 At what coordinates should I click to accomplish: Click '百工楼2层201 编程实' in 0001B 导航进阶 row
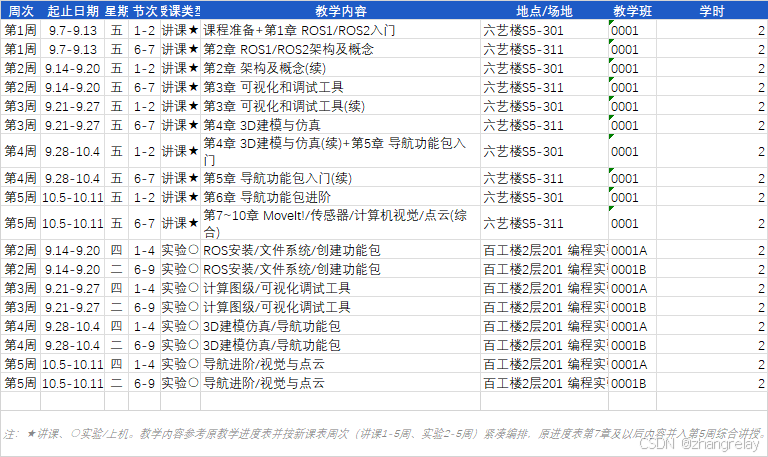click(544, 383)
